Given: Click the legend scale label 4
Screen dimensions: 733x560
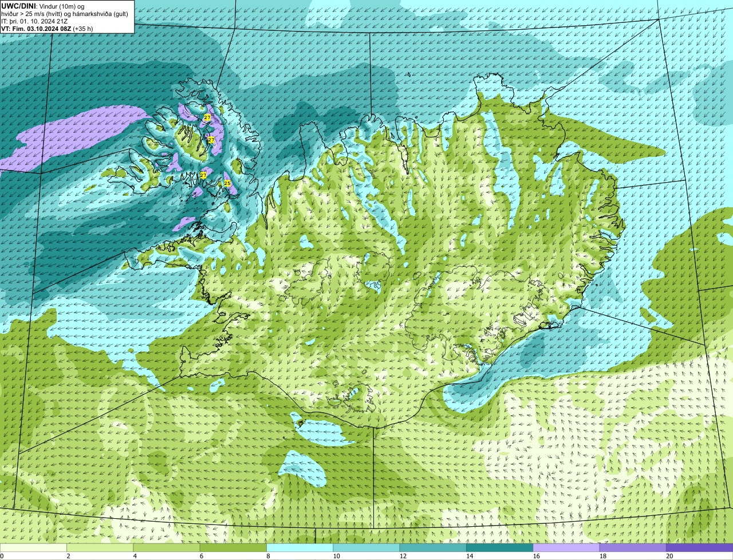Looking at the screenshot, I should (135, 556).
